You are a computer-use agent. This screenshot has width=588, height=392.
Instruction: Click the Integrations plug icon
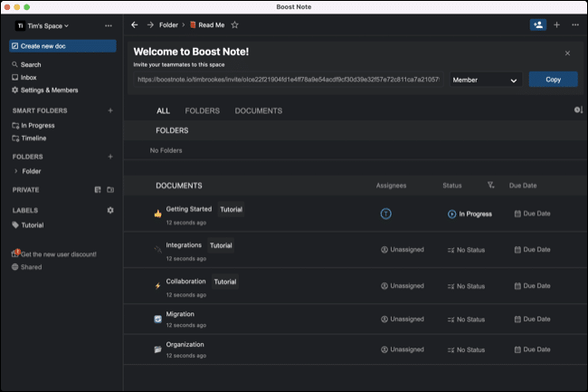click(x=158, y=249)
